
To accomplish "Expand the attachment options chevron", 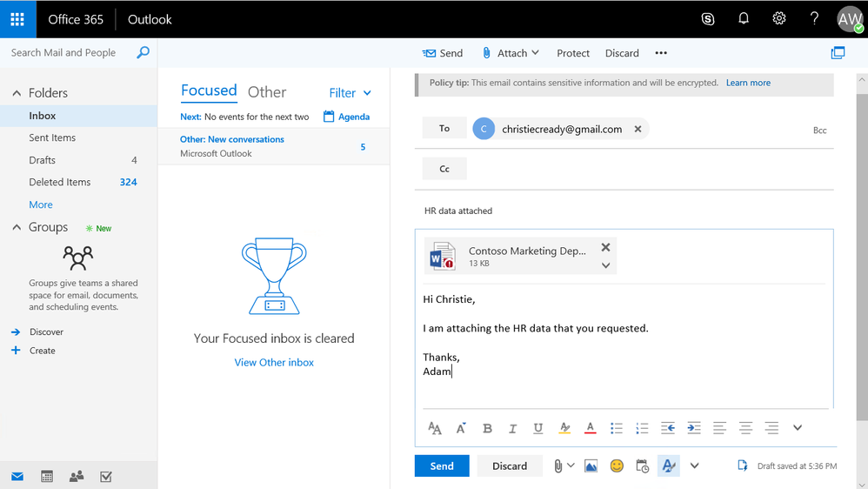I will (605, 265).
